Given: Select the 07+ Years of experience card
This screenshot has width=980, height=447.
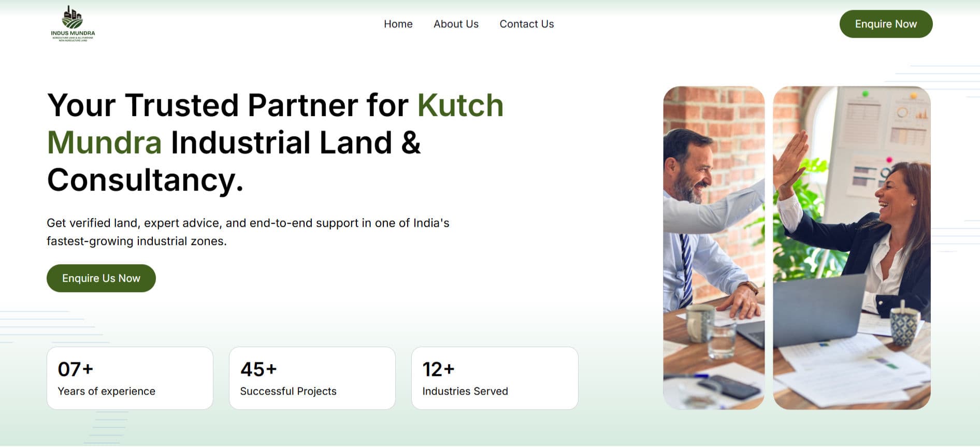Looking at the screenshot, I should pyautogui.click(x=130, y=378).
